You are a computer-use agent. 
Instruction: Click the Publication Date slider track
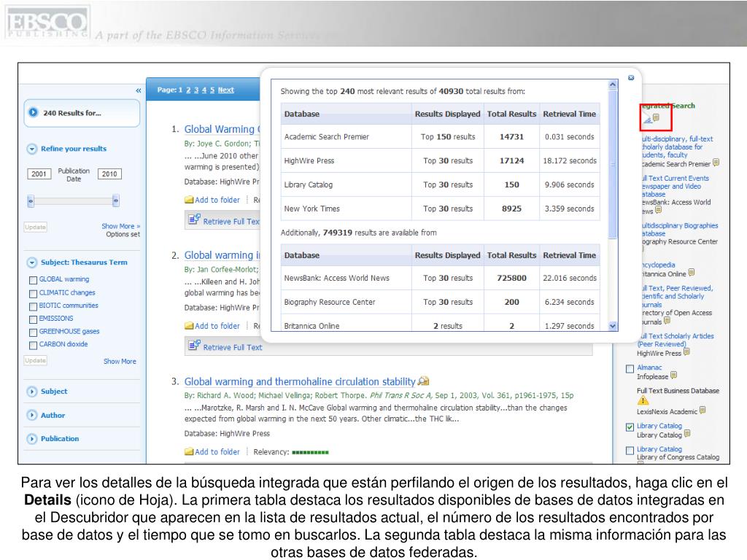(73, 201)
